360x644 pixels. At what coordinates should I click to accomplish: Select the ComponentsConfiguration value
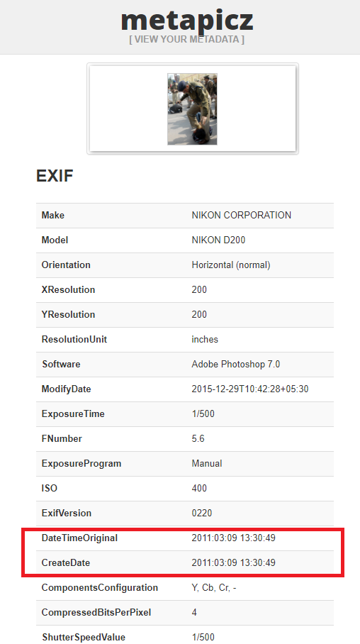coord(214,588)
